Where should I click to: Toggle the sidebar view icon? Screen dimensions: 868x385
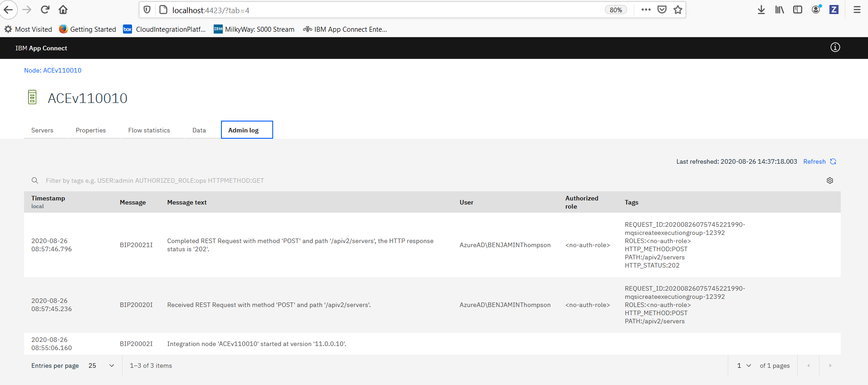(798, 10)
